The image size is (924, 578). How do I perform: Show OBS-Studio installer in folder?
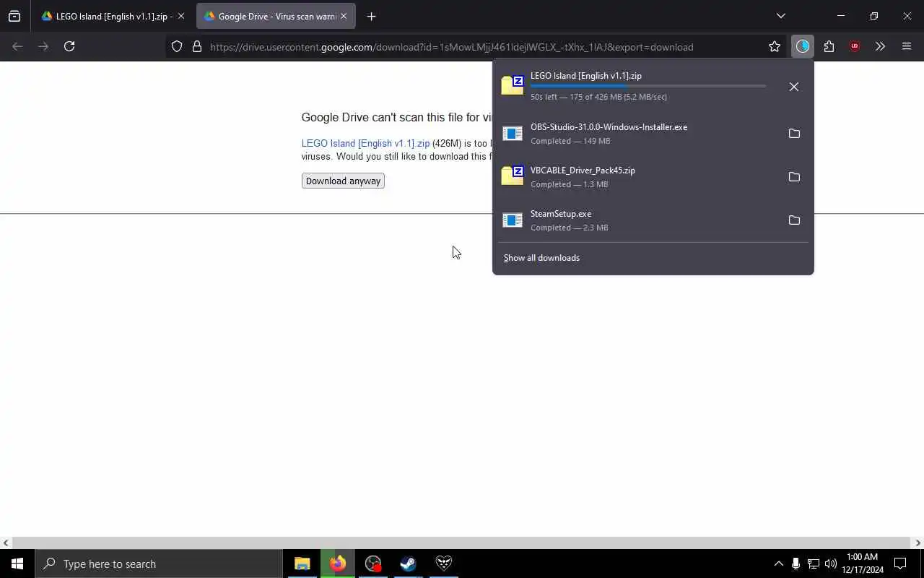(794, 134)
